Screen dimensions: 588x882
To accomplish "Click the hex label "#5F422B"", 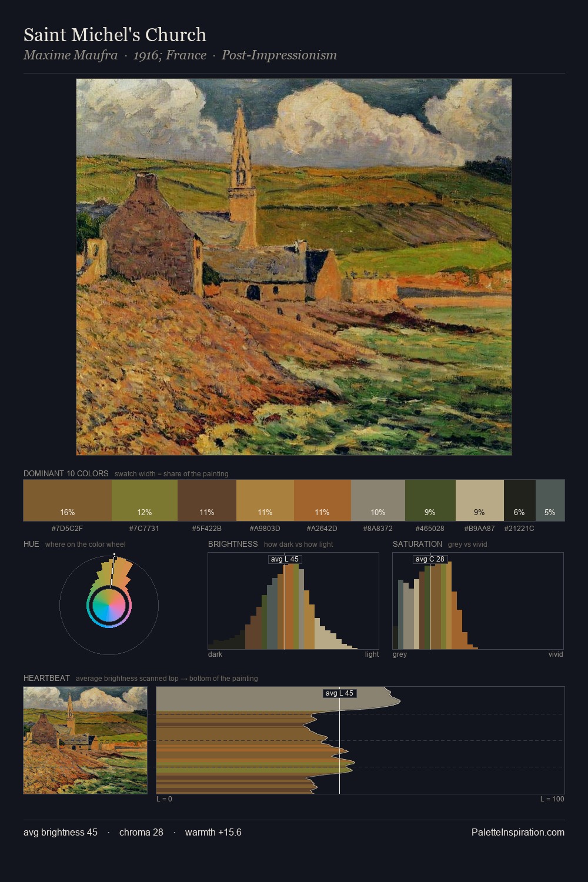I will (207, 529).
